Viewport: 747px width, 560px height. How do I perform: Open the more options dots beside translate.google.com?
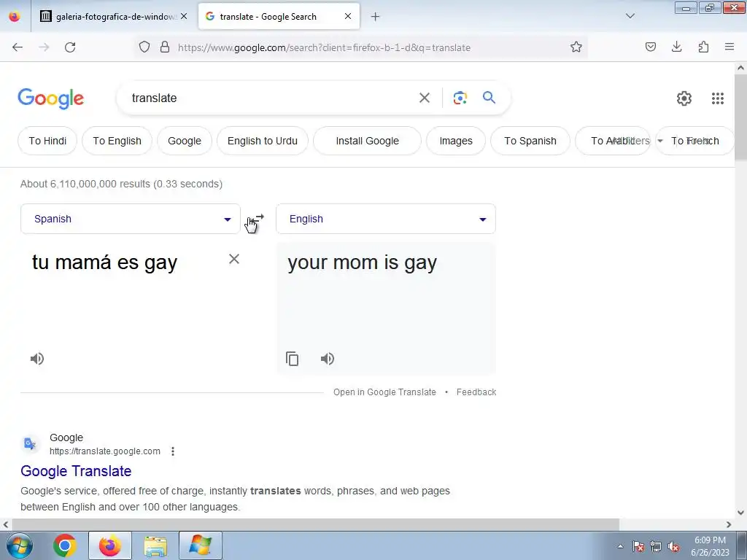coord(173,451)
